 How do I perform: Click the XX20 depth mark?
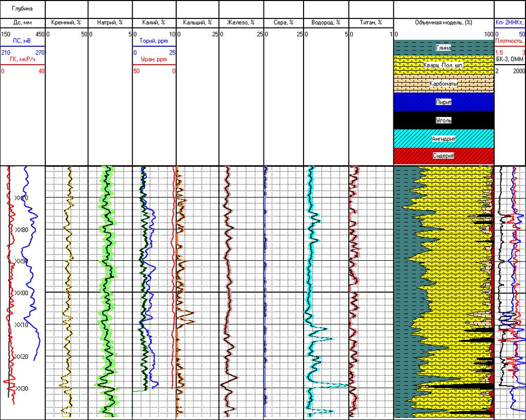coord(22,357)
